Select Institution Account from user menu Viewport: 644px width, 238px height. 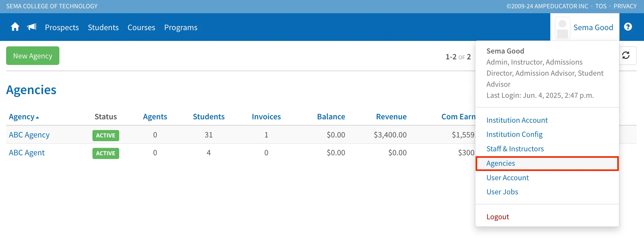[517, 120]
